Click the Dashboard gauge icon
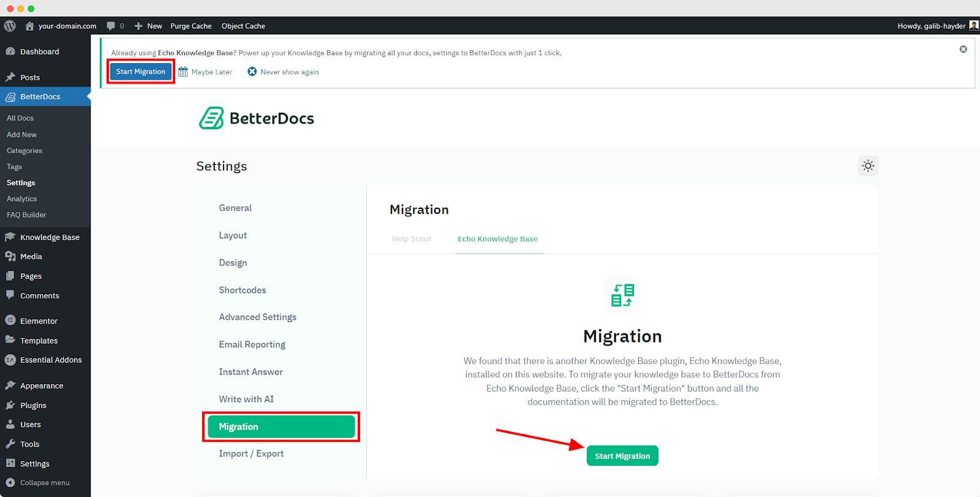 point(10,51)
